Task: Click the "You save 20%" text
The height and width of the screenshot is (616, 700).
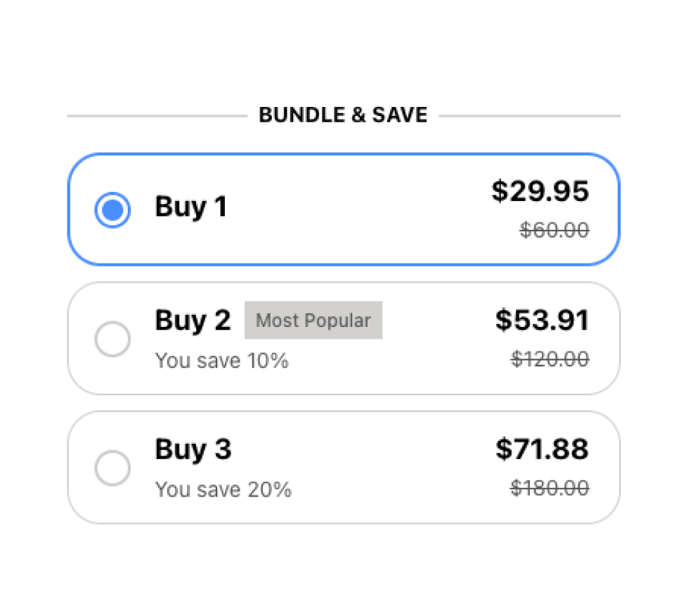Action: click(x=223, y=489)
